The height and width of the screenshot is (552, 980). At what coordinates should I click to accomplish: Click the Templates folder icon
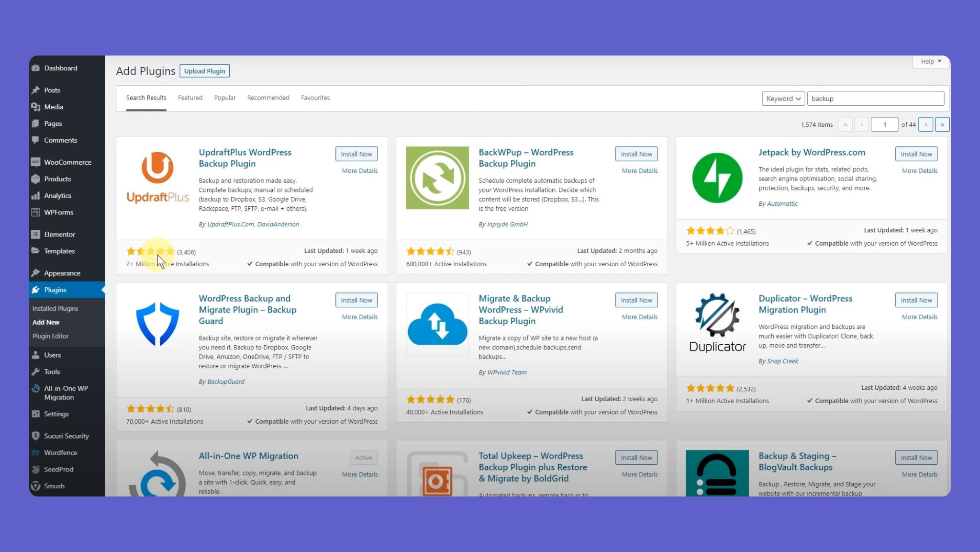point(35,251)
